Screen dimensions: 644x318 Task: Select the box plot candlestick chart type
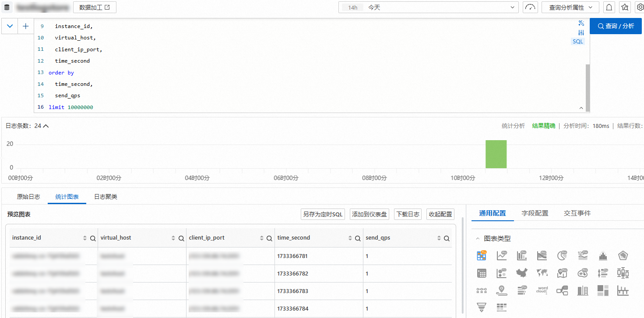click(x=623, y=273)
